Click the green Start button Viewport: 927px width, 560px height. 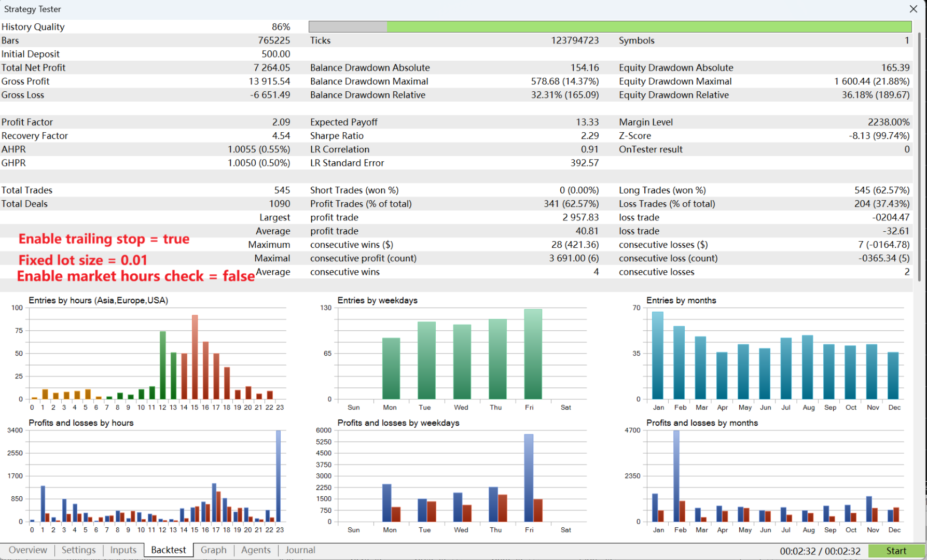click(x=896, y=551)
